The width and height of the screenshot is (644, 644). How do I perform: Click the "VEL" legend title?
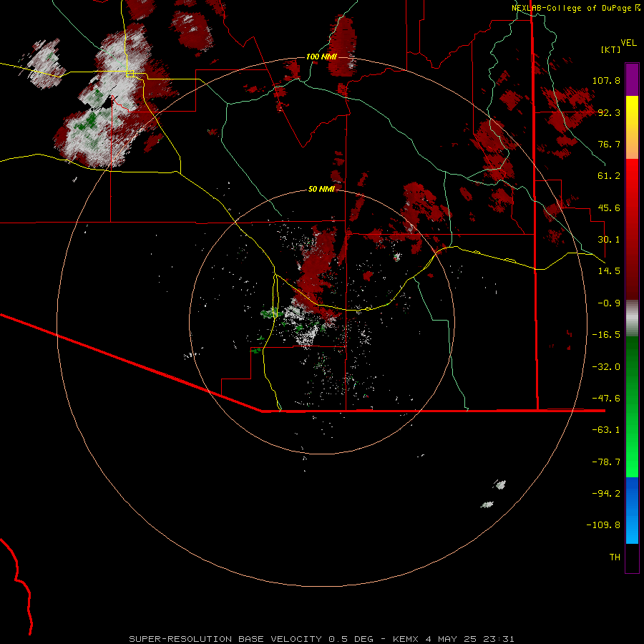tap(628, 43)
